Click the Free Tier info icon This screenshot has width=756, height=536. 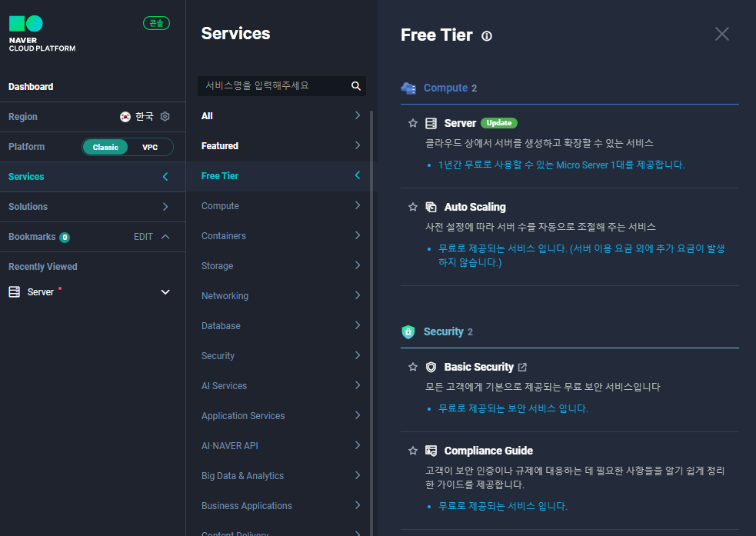pyautogui.click(x=487, y=36)
